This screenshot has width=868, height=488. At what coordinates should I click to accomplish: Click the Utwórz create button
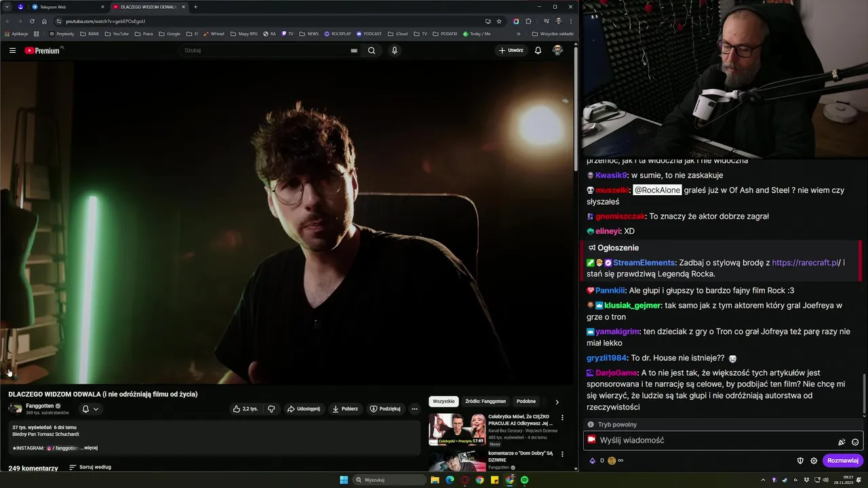[x=511, y=50]
